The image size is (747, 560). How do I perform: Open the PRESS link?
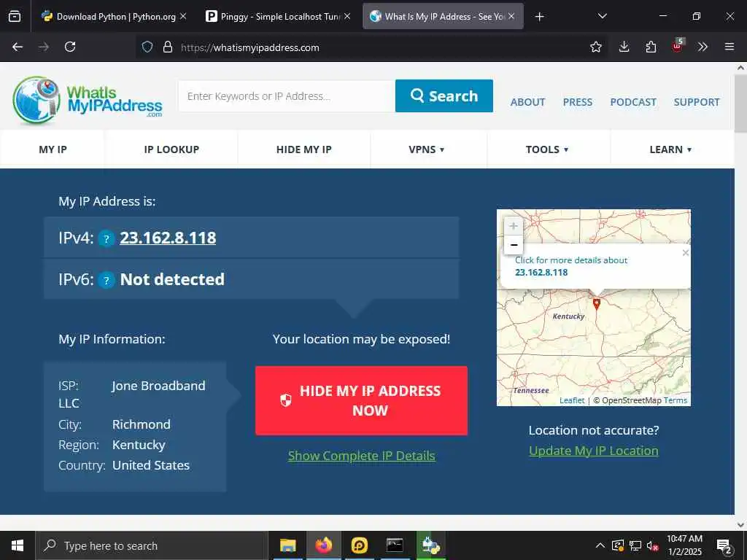click(x=578, y=102)
